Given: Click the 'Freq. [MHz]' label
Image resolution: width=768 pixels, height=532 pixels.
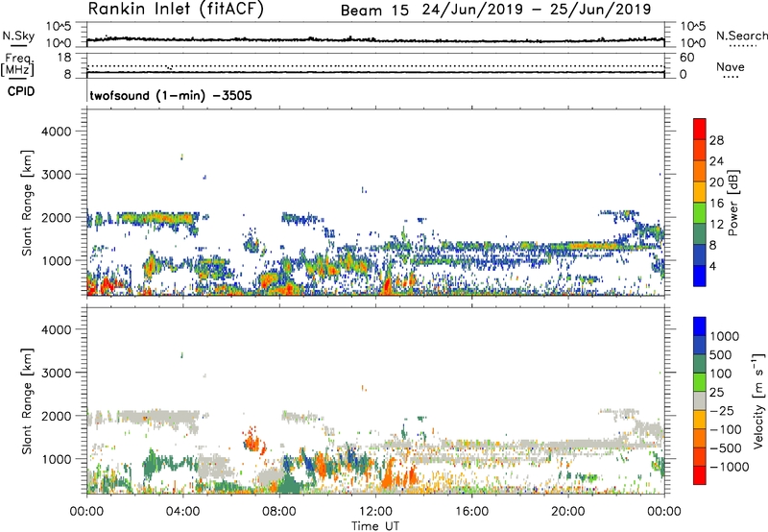Looking at the screenshot, I should pyautogui.click(x=17, y=64).
